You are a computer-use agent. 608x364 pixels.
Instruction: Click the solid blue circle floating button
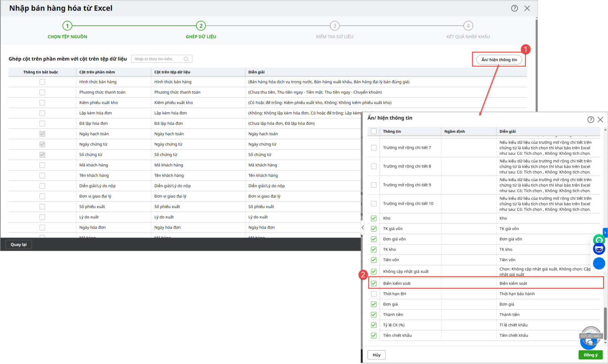click(x=599, y=263)
